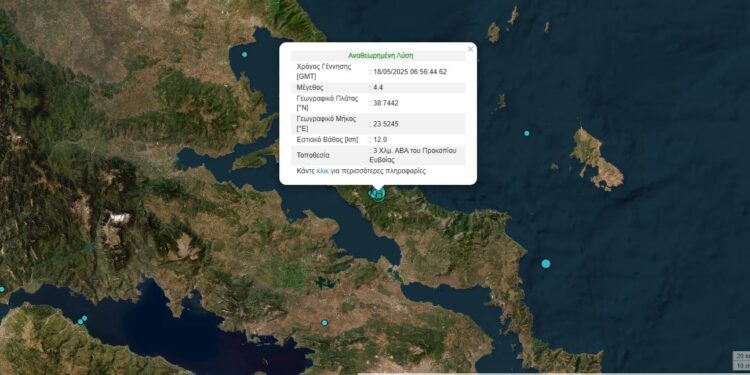Click the latitude value '38.7442'
The width and height of the screenshot is (750, 375).
coord(385,103)
